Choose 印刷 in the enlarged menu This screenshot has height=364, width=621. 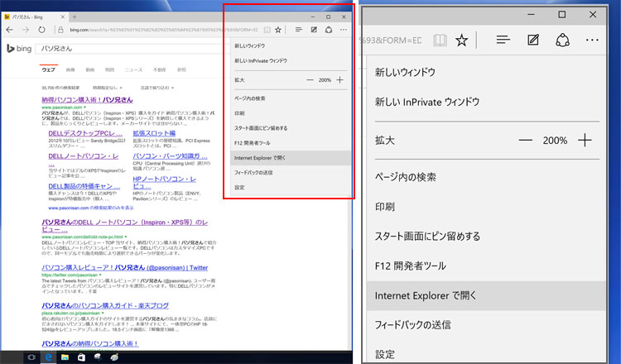point(486,207)
